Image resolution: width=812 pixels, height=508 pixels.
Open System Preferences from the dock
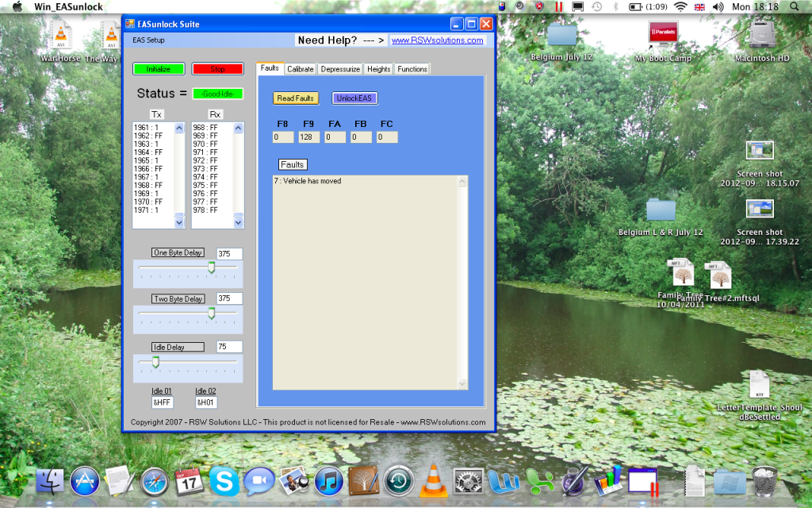[x=468, y=481]
